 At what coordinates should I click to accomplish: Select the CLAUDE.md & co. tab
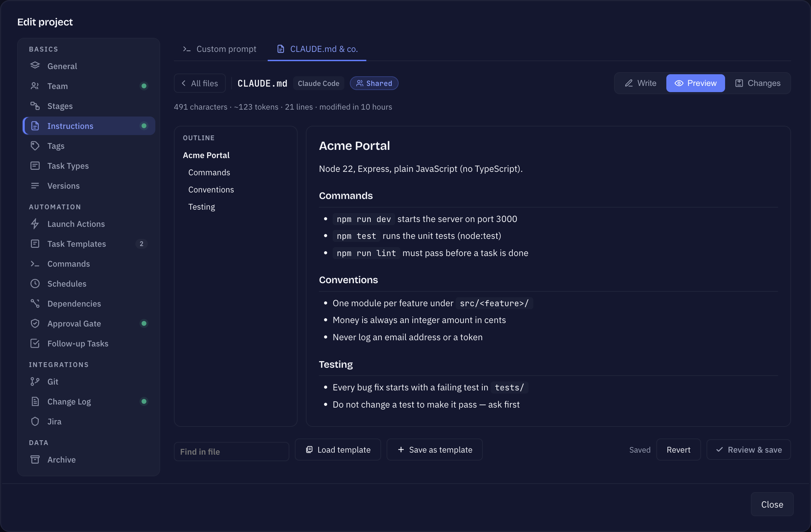point(317,49)
